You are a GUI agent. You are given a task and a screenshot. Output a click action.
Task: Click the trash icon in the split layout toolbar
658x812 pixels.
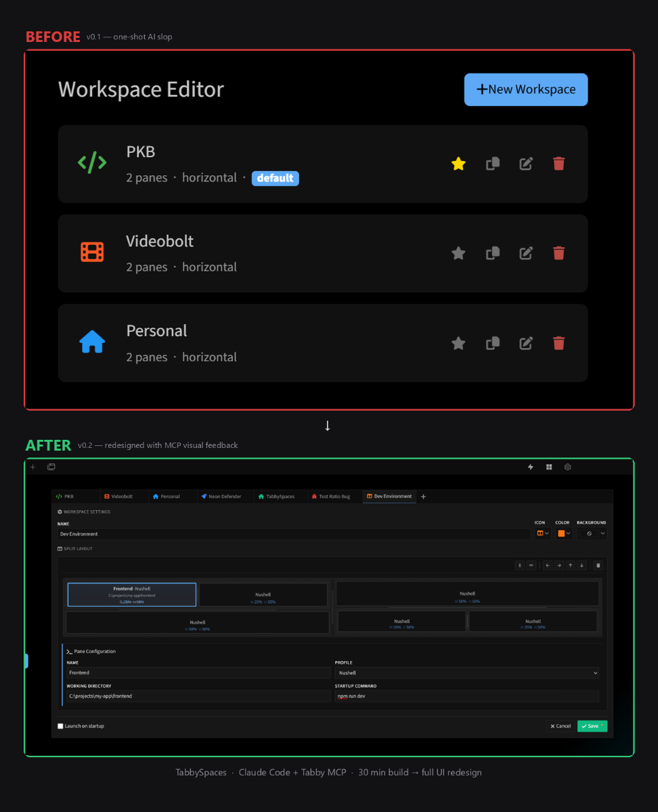point(598,565)
